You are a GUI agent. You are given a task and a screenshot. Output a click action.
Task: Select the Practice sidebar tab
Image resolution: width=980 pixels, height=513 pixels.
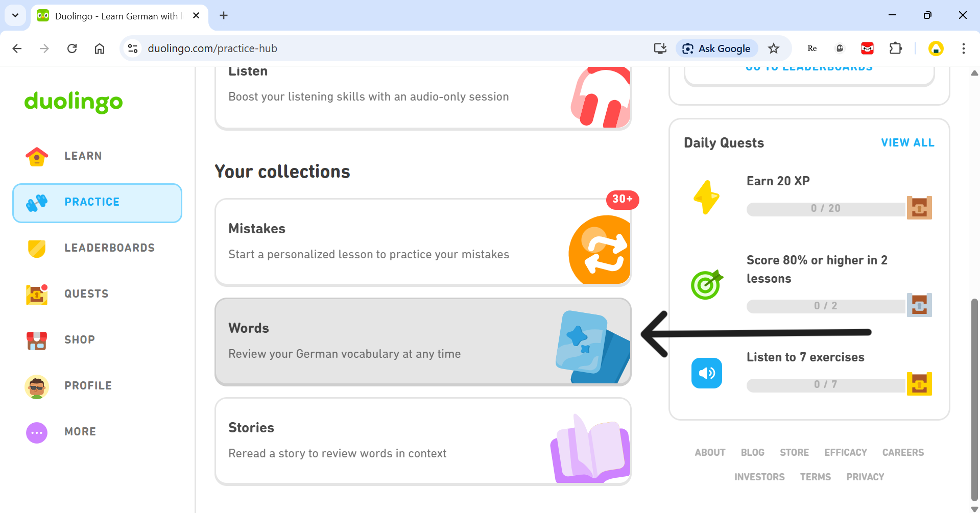(x=97, y=203)
